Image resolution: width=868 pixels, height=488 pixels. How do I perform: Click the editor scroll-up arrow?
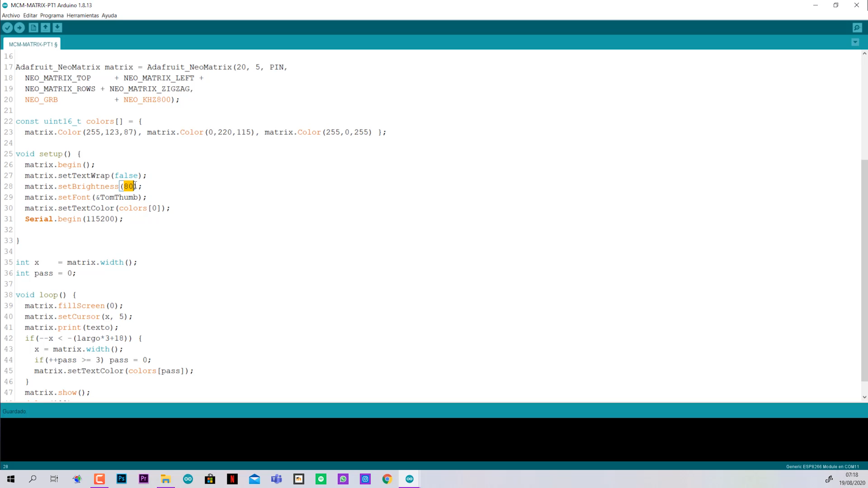864,54
